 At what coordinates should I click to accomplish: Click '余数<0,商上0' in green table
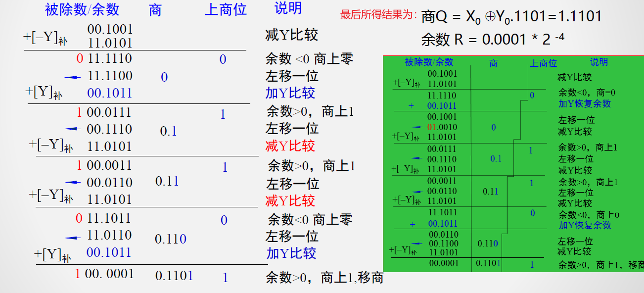pos(589,215)
